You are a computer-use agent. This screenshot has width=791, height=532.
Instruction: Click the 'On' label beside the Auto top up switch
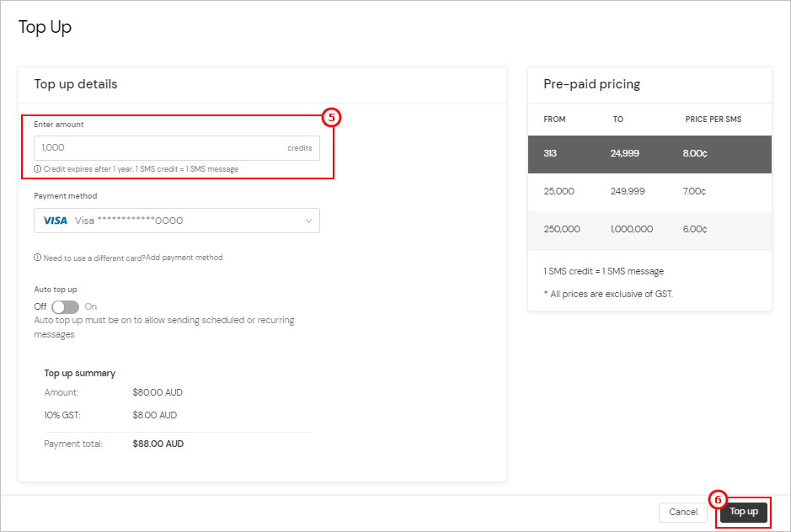point(89,306)
